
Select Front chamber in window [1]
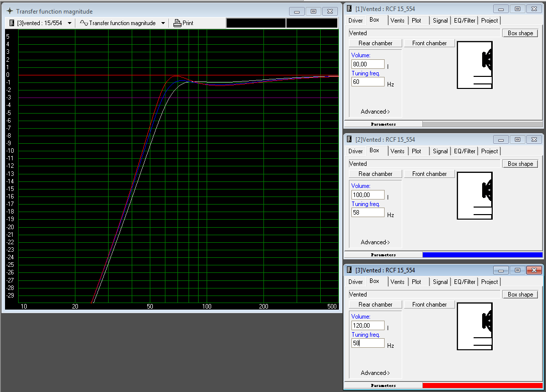(429, 43)
